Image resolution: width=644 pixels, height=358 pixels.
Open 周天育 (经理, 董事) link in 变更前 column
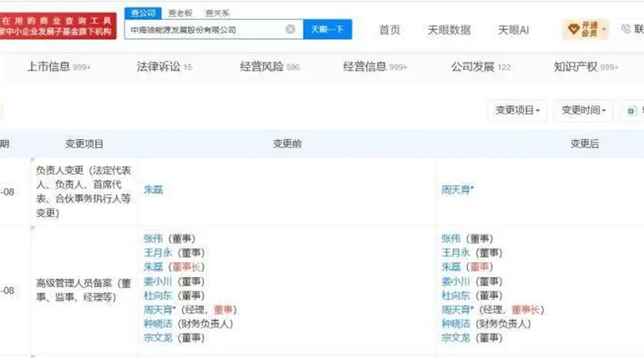click(160, 309)
